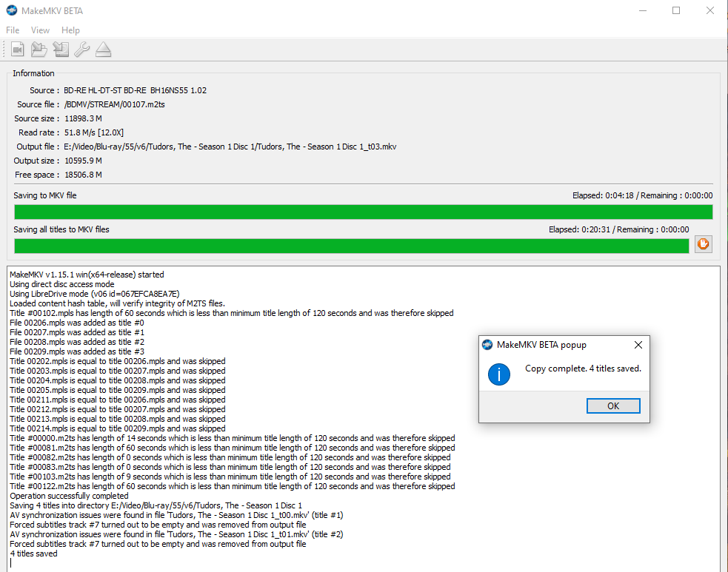Click log line 'Loaded content hash table'
The width and height of the screenshot is (728, 572).
pos(118,303)
